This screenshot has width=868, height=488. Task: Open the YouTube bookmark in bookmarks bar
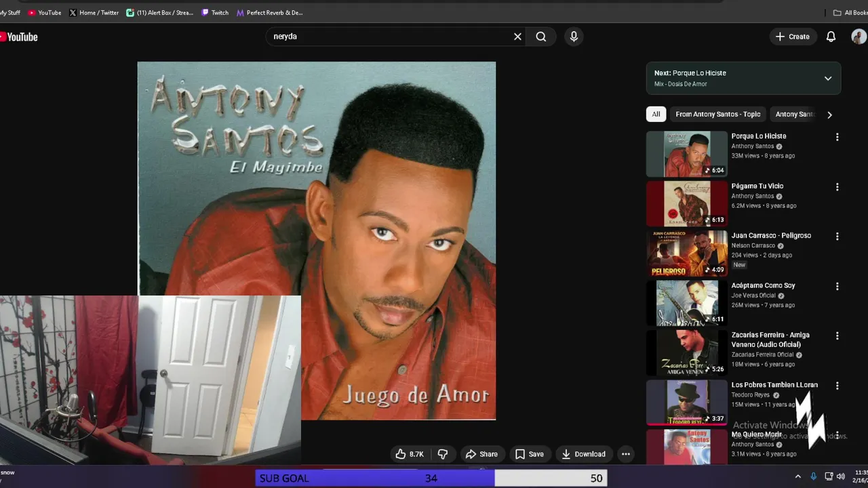(45, 12)
